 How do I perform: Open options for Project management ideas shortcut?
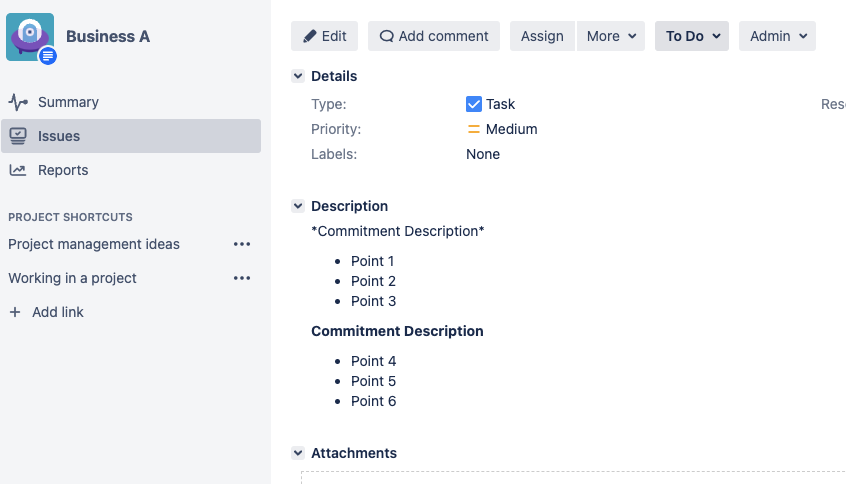tap(242, 244)
